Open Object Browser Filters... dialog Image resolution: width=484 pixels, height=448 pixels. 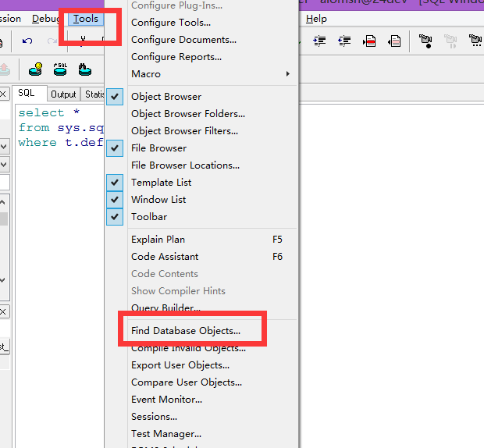(184, 131)
